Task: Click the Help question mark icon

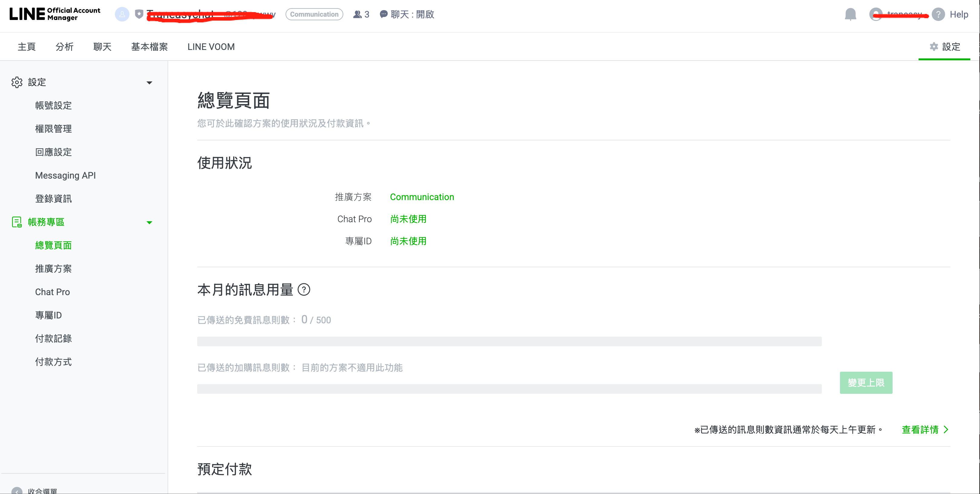Action: click(938, 15)
